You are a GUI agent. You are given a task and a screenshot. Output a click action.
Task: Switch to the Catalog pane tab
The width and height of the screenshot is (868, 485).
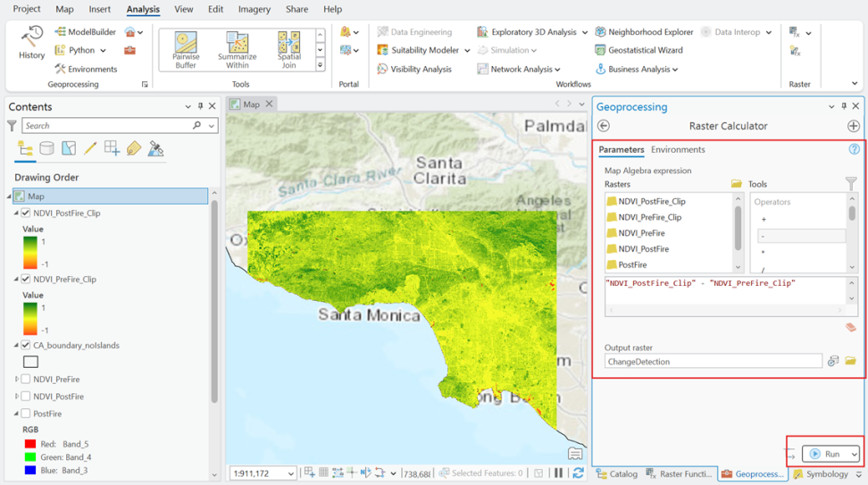click(617, 474)
